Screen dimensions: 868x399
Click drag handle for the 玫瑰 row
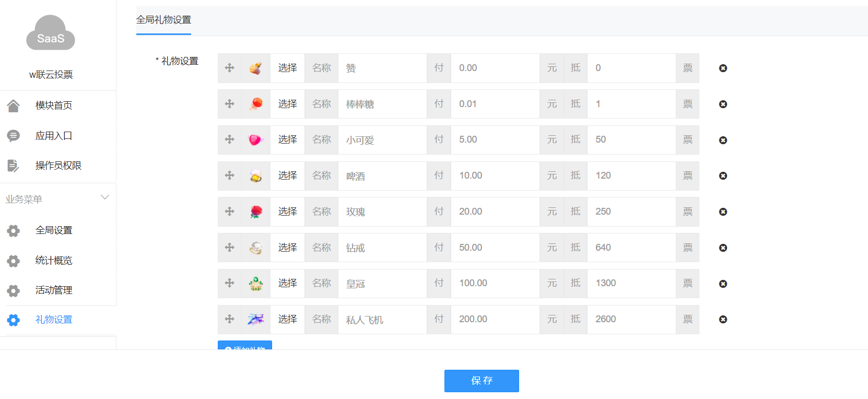tap(230, 212)
